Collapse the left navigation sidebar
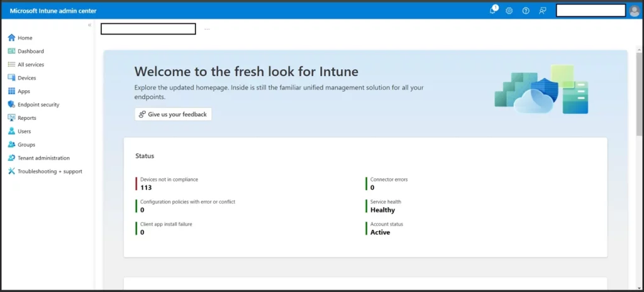 pyautogui.click(x=89, y=25)
